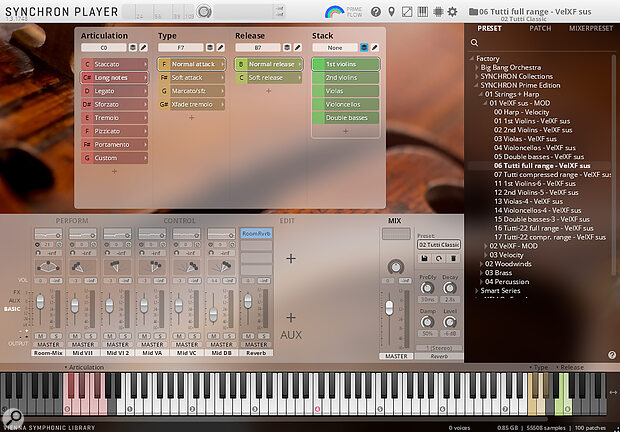Adjust the Room-Mix channel volume fader
Image resolution: width=620 pixels, height=432 pixels.
tap(40, 302)
